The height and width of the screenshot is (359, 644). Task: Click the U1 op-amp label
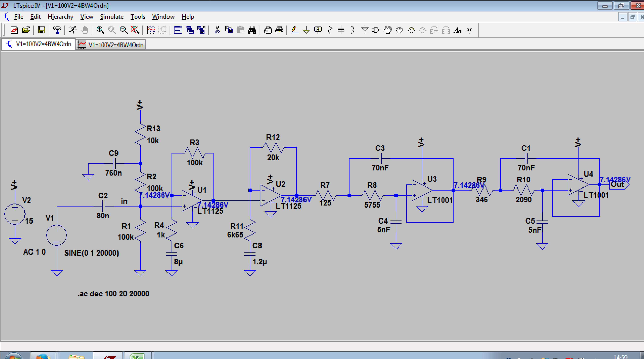tap(202, 190)
